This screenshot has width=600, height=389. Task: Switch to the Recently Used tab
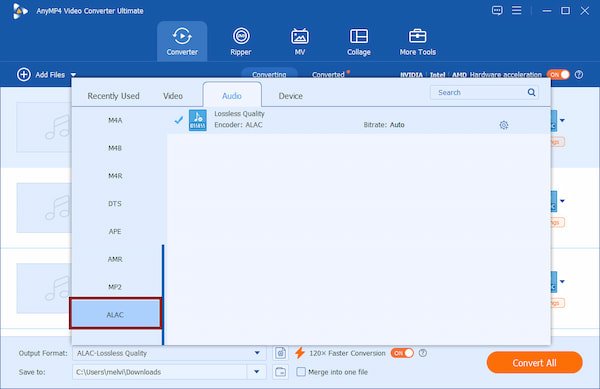click(113, 96)
